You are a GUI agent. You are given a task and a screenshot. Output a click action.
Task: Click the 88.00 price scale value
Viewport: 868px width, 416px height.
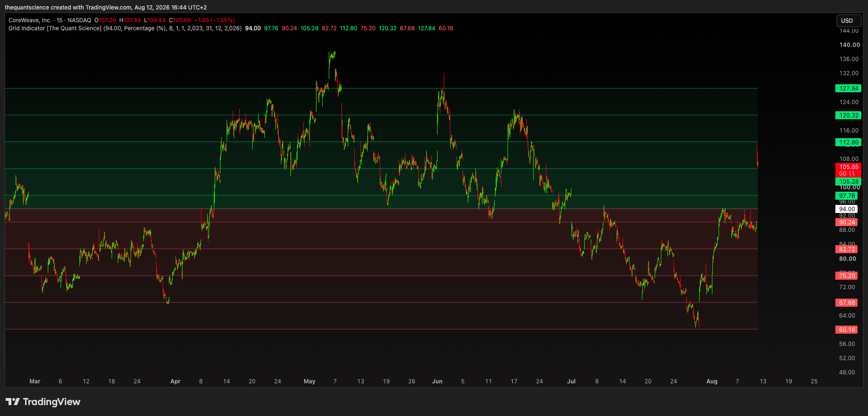coord(847,230)
